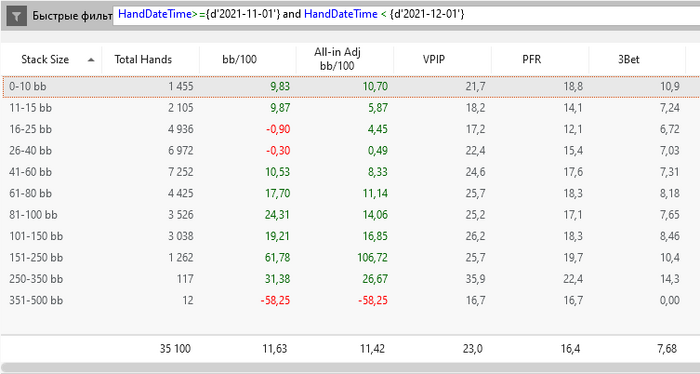Click All-in Adj value 4,45
Screen dimensions: 700x374
click(x=378, y=129)
